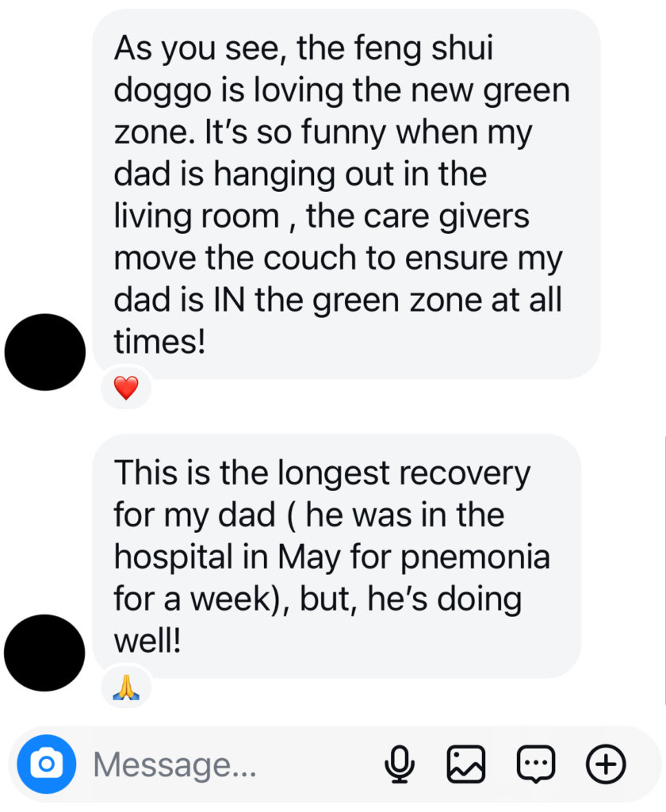Screen dimensions: 666x812
Task: Tap the microphone voice message icon
Action: (x=400, y=764)
